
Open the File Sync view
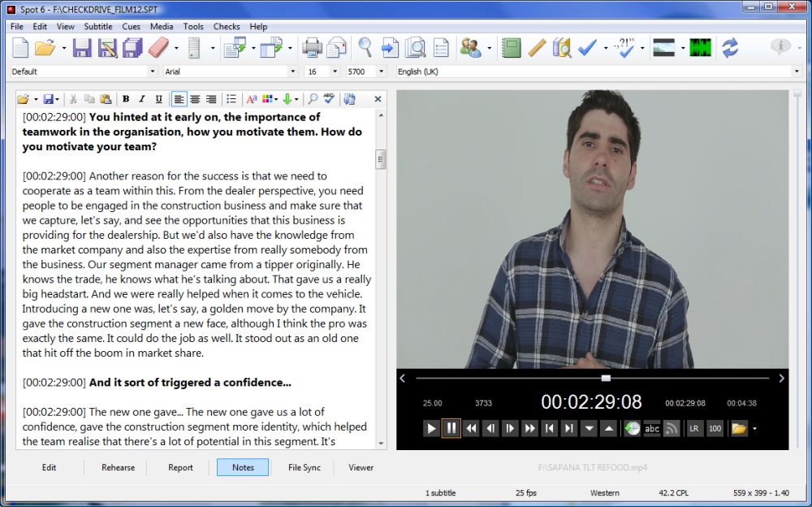pos(304,467)
